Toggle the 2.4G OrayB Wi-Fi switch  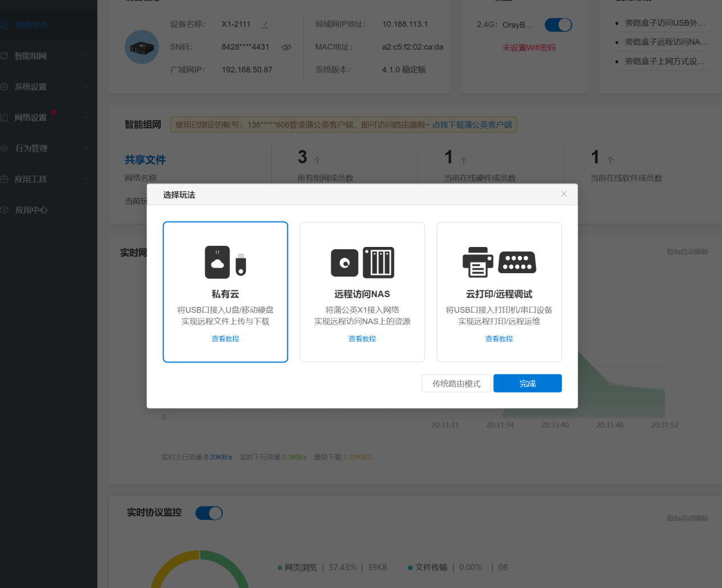coord(558,25)
